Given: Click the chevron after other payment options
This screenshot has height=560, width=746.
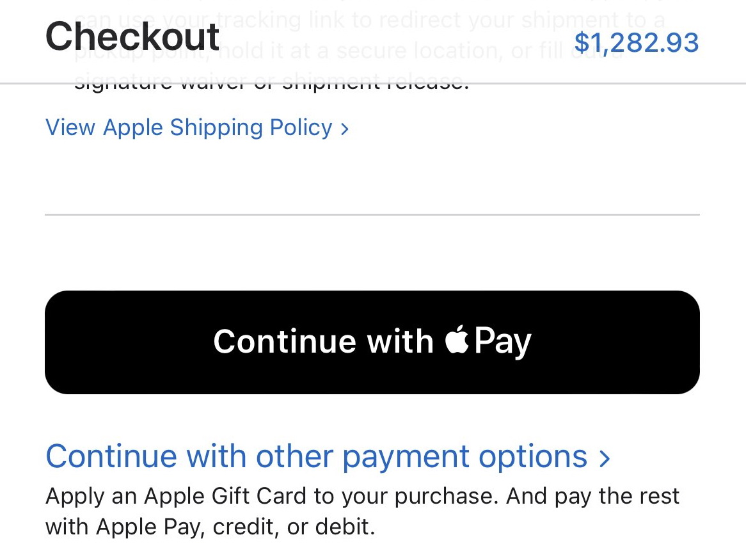Looking at the screenshot, I should click(x=605, y=458).
